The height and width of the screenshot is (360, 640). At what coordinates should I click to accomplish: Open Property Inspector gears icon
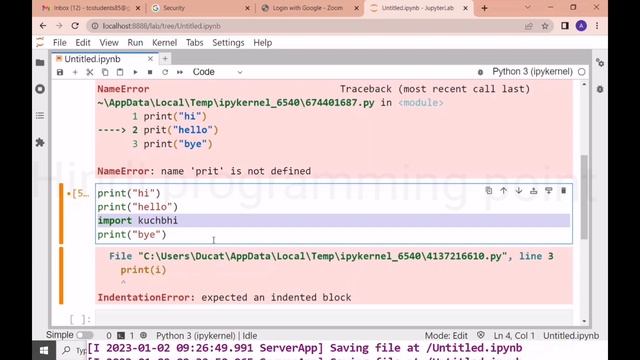[600, 62]
